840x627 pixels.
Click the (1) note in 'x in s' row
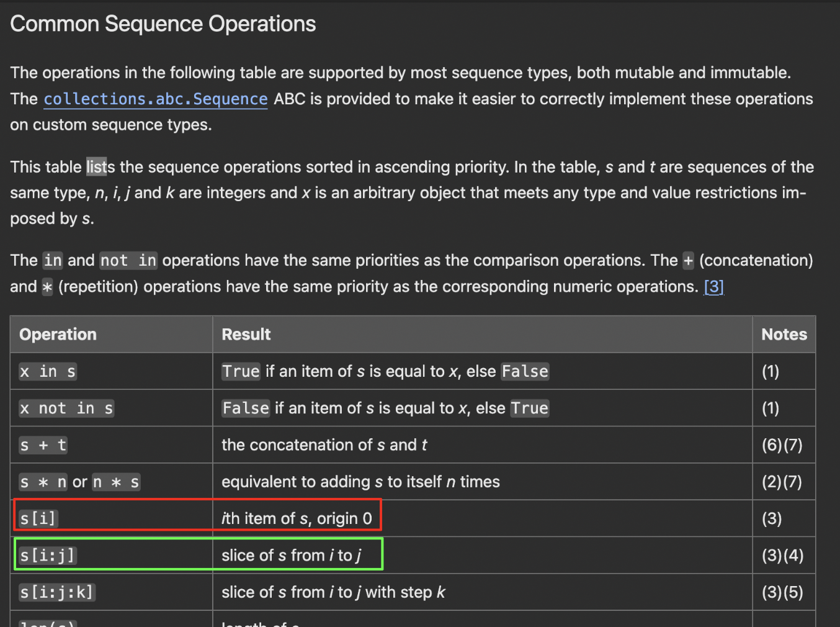[x=771, y=371]
